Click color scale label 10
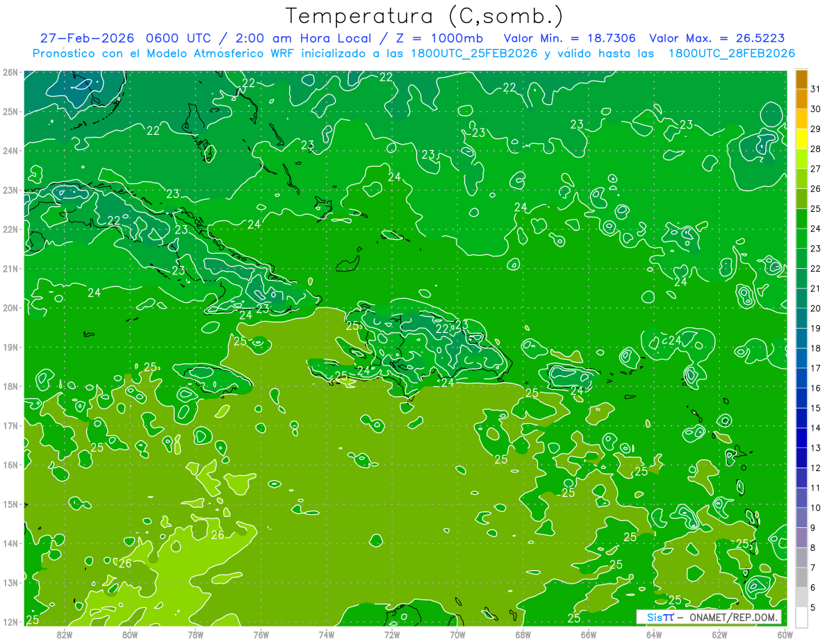This screenshot has width=834, height=644. 816,507
